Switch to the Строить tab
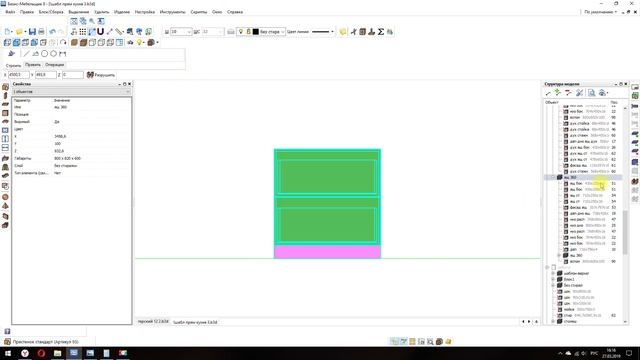The width and height of the screenshot is (640, 360). (x=13, y=65)
